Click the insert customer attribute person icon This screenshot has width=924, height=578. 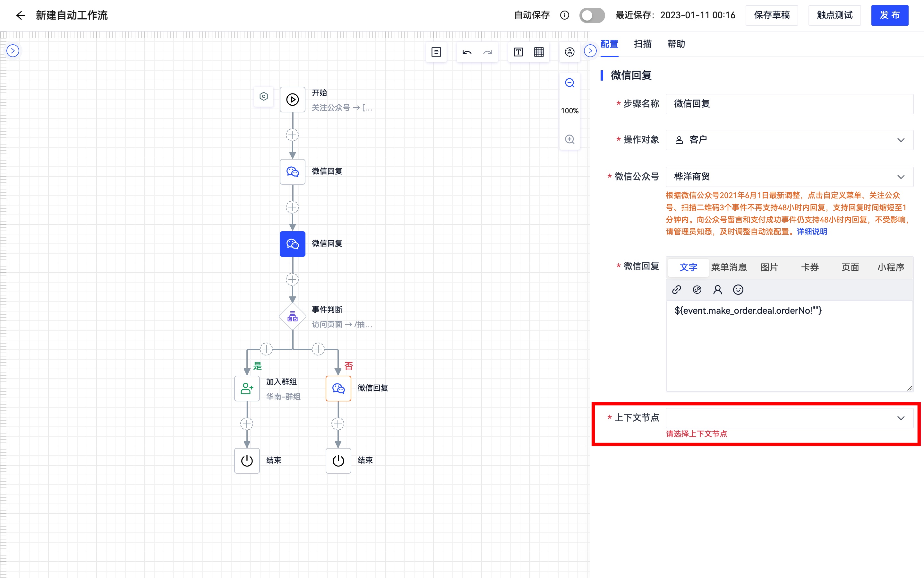click(717, 290)
